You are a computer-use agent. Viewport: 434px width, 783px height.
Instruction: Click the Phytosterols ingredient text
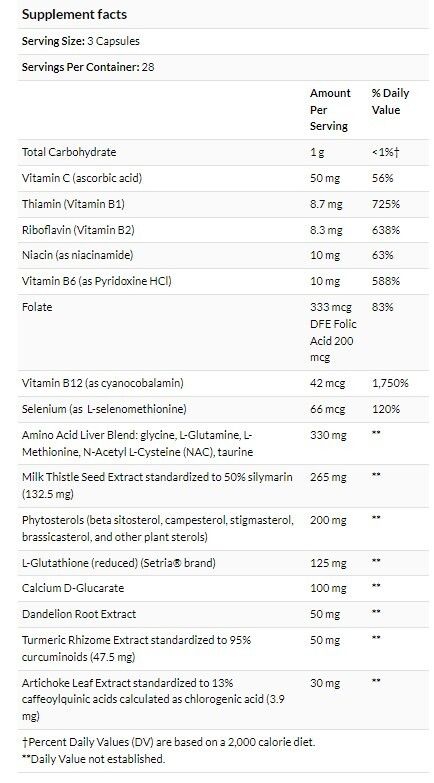click(158, 529)
